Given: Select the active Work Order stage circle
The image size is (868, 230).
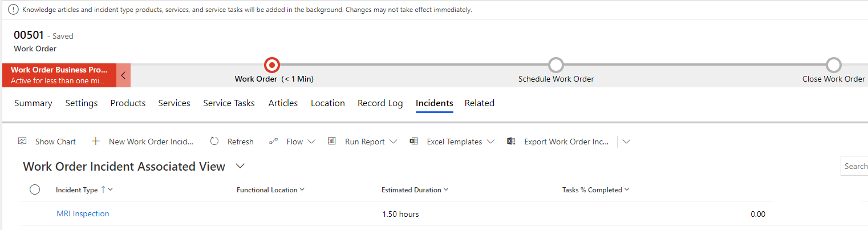Looking at the screenshot, I should click(272, 65).
